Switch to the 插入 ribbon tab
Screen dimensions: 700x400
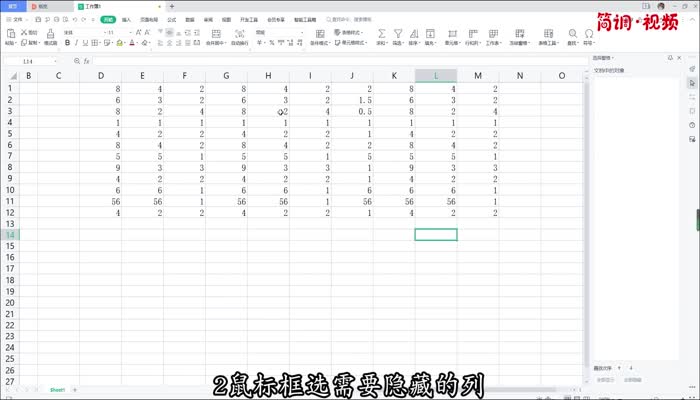point(126,19)
